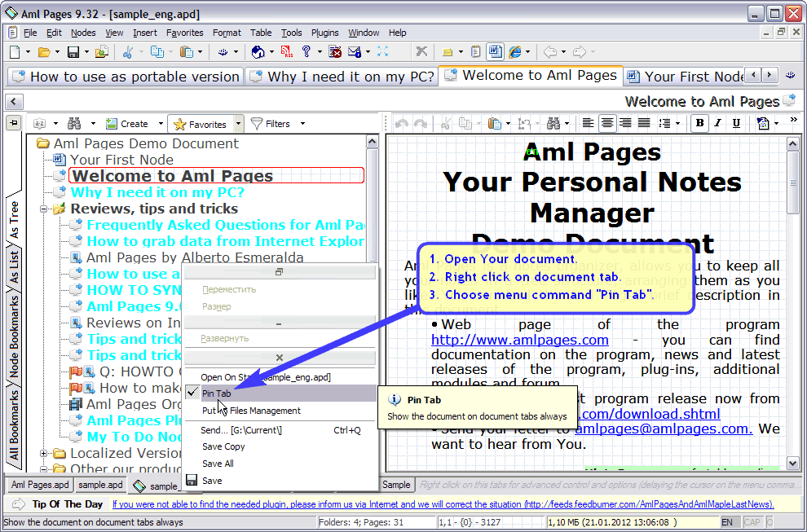This screenshot has width=807, height=532.
Task: Open the dropdown arrow next to Create
Action: pyautogui.click(x=161, y=124)
